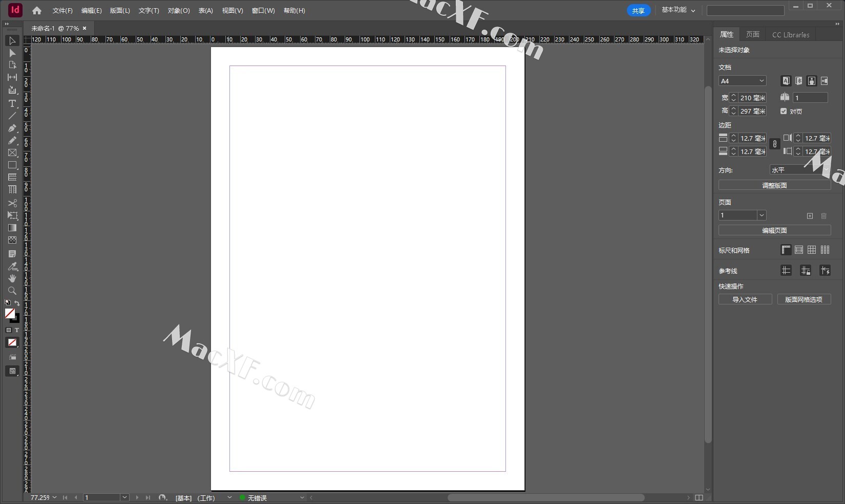Image resolution: width=845 pixels, height=504 pixels.
Task: Select the Zoom tool
Action: (12, 291)
